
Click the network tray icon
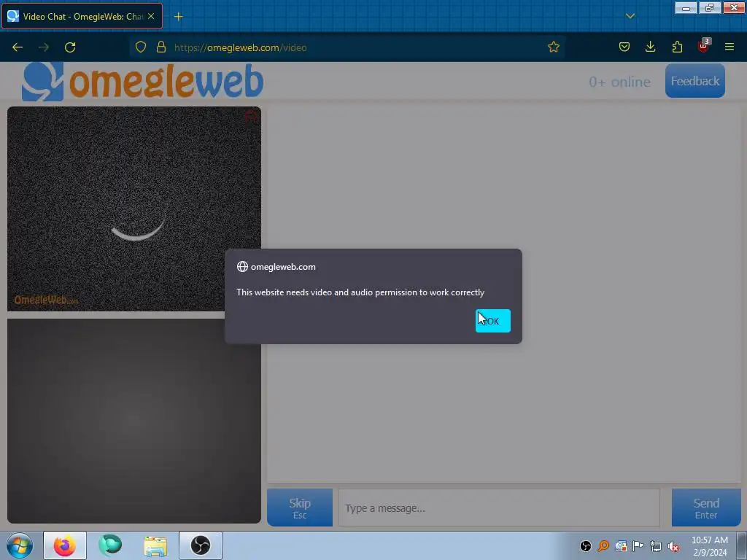656,546
